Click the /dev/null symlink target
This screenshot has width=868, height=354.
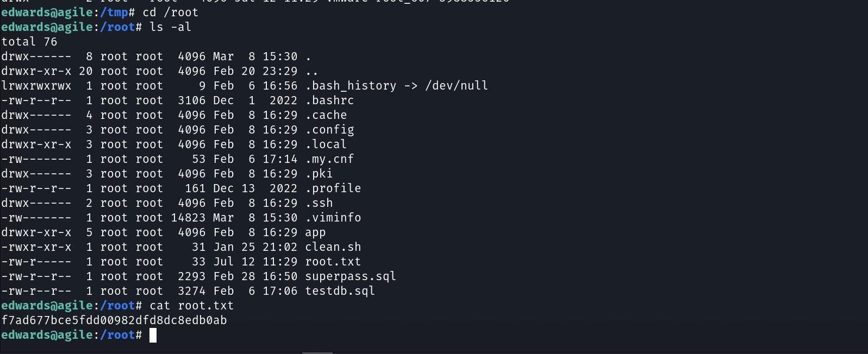tap(457, 86)
